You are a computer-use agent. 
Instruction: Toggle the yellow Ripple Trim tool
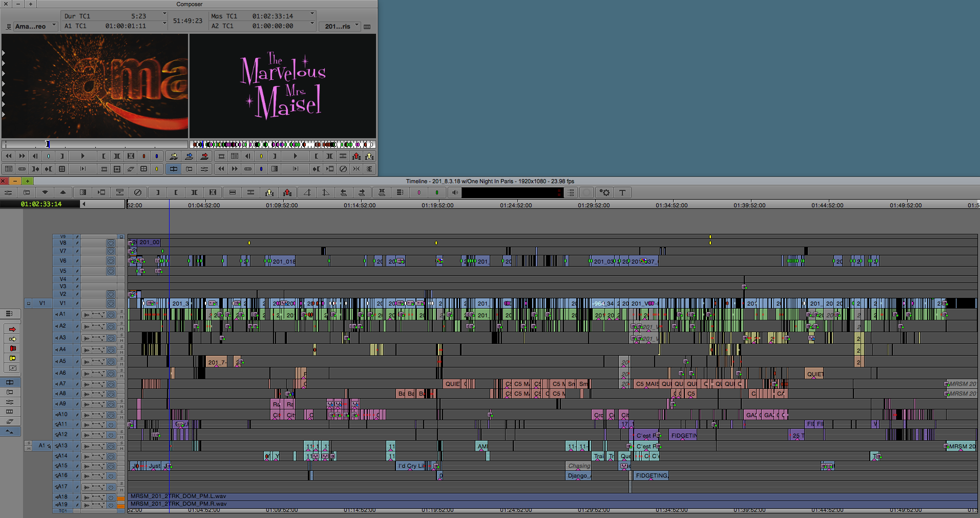(12, 358)
